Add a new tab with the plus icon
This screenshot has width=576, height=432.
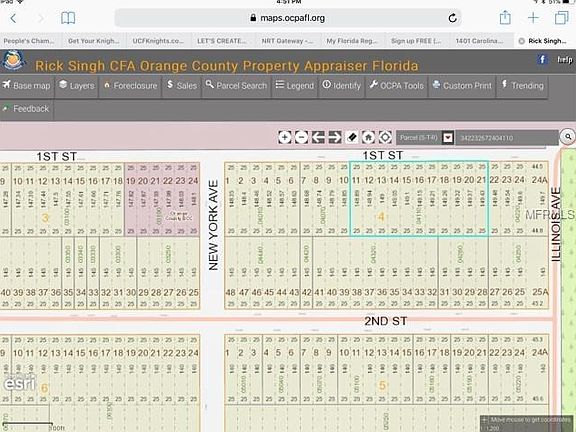(533, 18)
